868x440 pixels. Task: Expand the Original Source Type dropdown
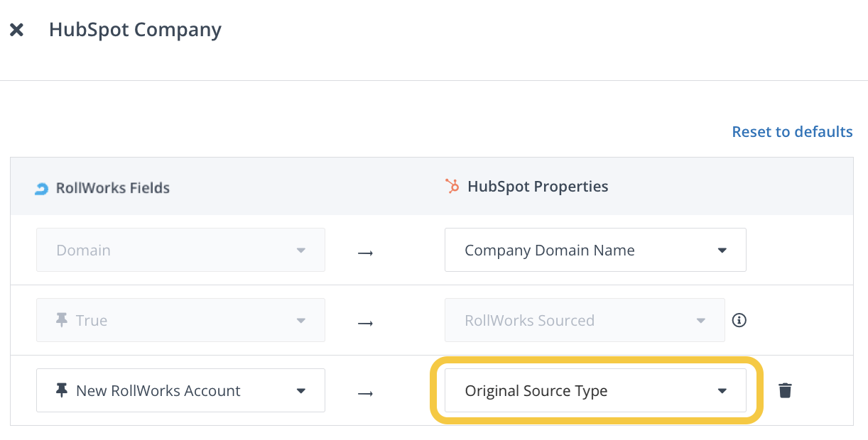pos(595,390)
